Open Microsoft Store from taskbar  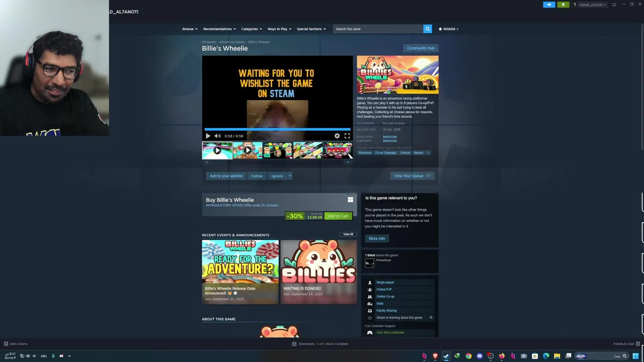(535, 356)
